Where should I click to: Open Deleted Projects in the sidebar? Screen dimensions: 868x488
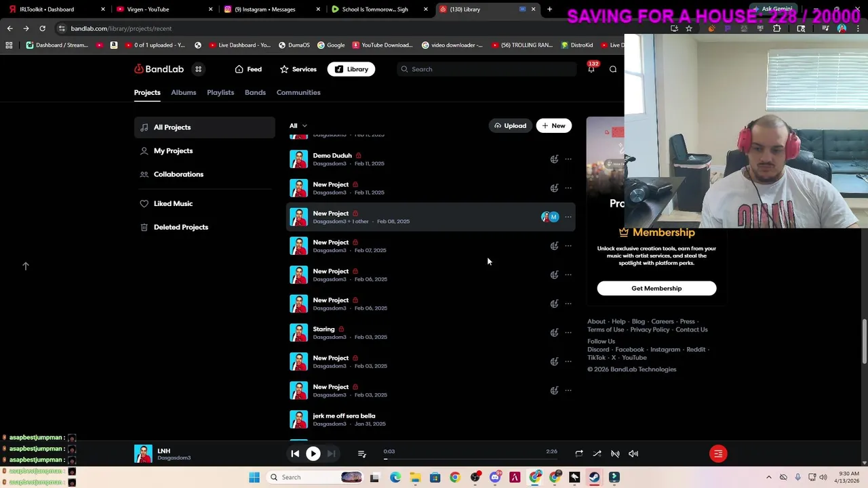coord(205,227)
